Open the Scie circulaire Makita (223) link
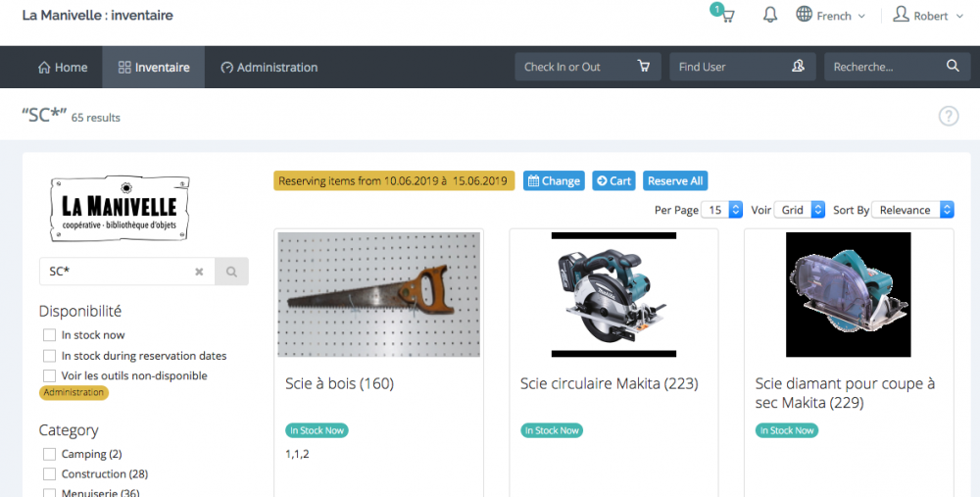This screenshot has height=497, width=980. click(x=609, y=384)
